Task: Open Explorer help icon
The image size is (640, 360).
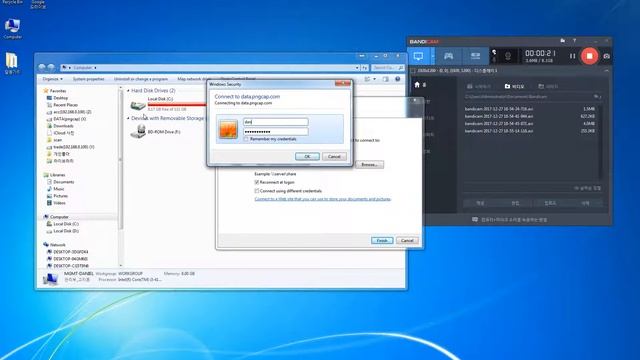Action: coord(398,79)
